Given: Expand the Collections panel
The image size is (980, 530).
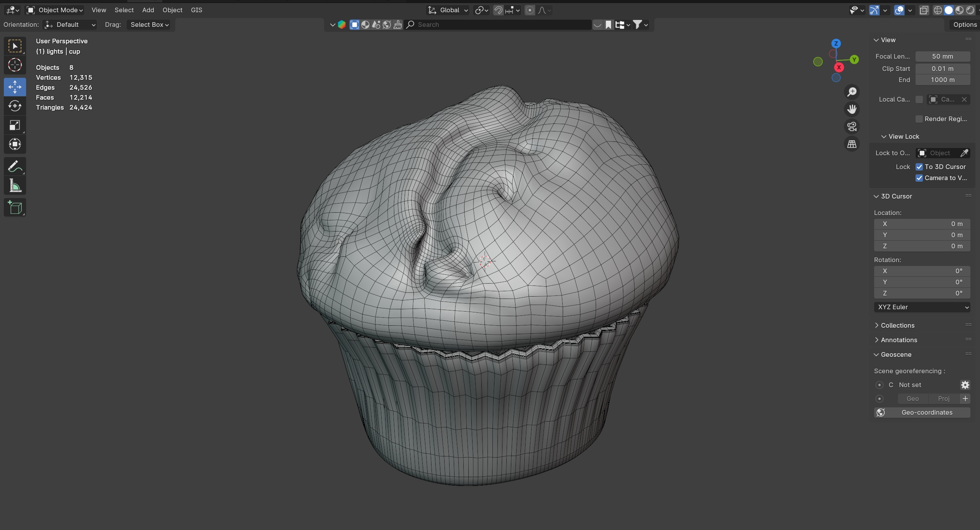Looking at the screenshot, I should [897, 325].
